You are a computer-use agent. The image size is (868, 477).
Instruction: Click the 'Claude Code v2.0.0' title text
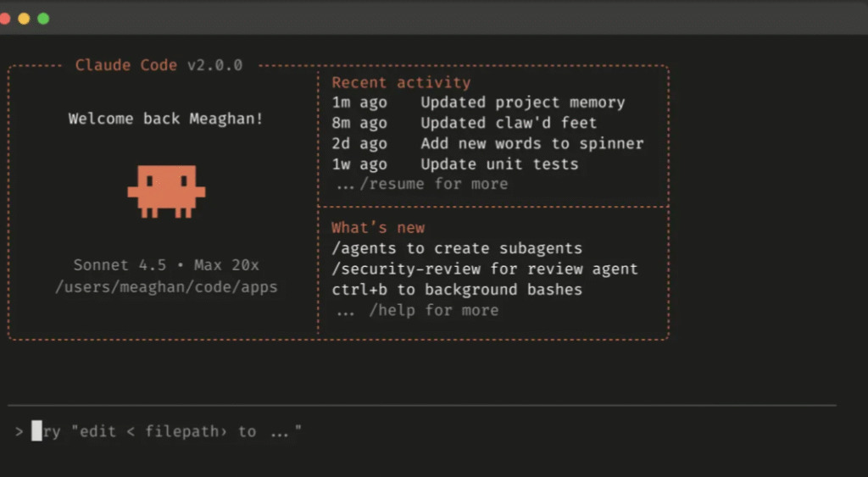tap(159, 65)
